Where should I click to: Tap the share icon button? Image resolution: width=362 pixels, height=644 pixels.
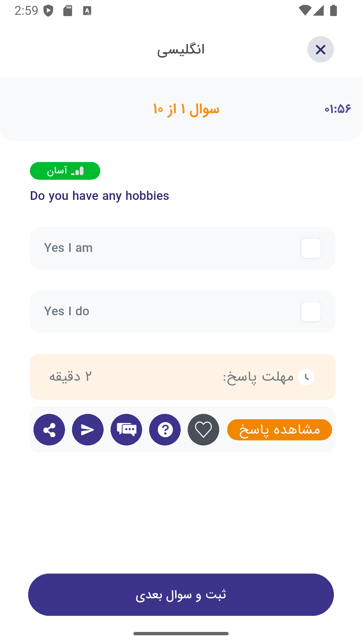point(49,430)
